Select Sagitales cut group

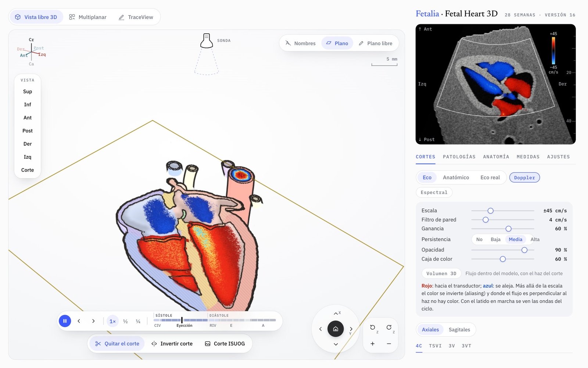(459, 330)
